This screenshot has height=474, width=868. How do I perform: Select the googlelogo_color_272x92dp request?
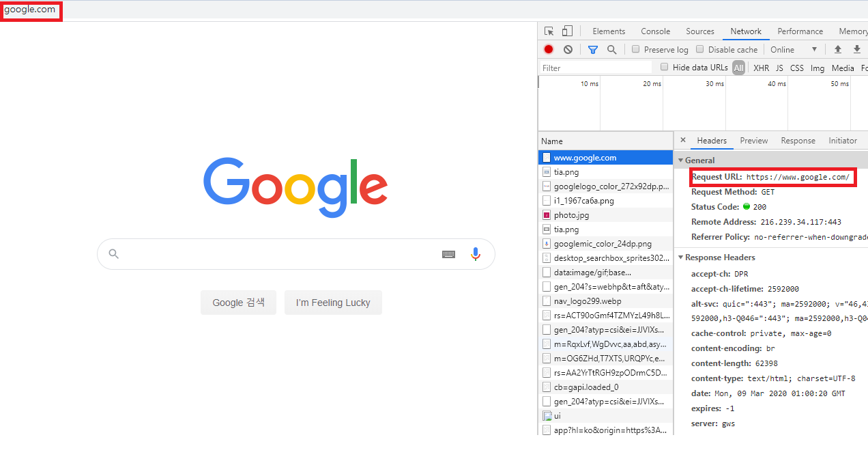point(605,186)
